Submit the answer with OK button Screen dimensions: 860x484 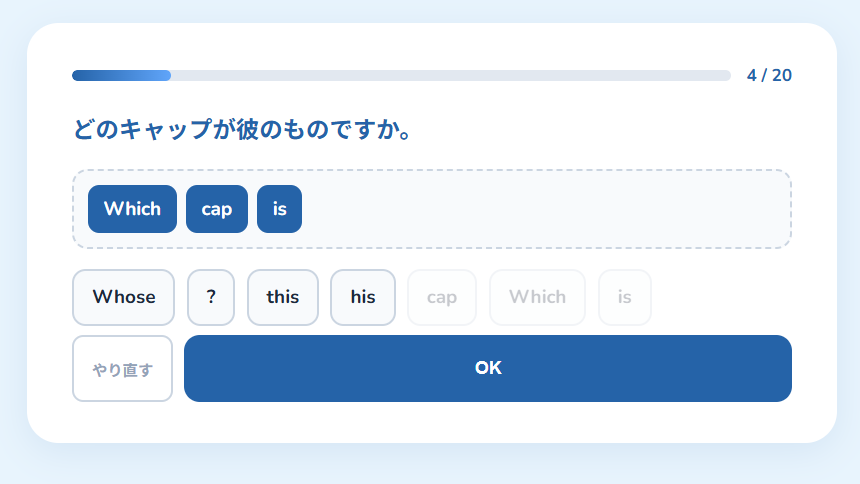(488, 368)
